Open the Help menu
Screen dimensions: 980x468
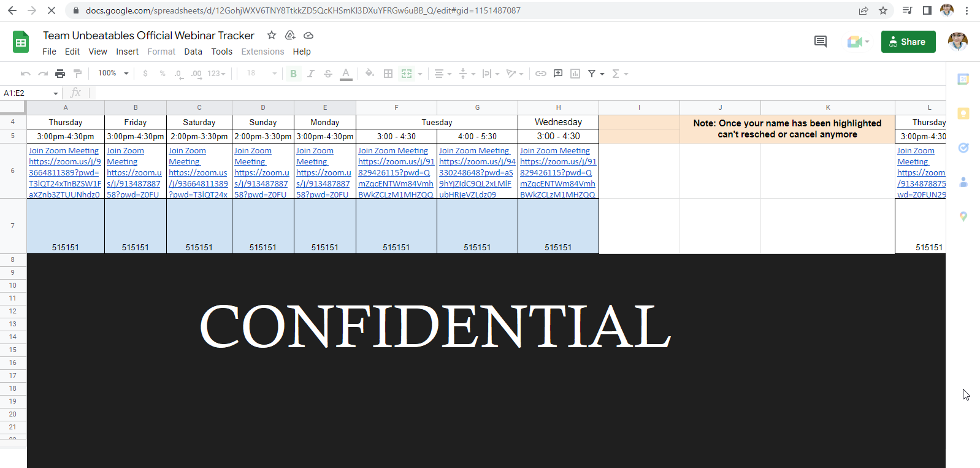[x=302, y=52]
